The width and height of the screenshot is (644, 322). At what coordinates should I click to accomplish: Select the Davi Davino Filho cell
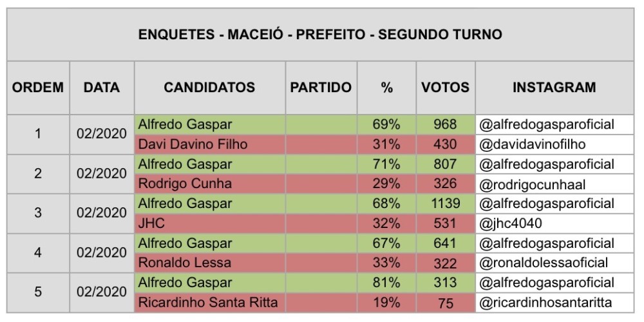(209, 144)
